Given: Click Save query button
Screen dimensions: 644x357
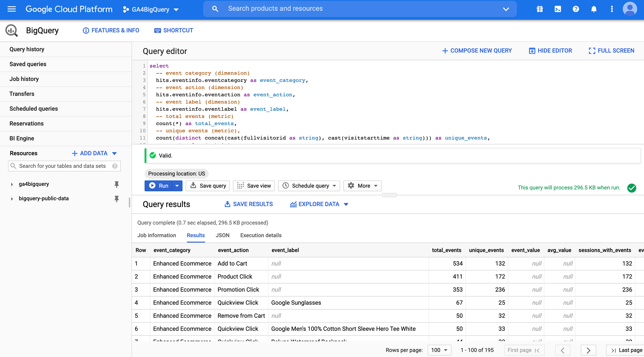Looking at the screenshot, I should pos(208,186).
